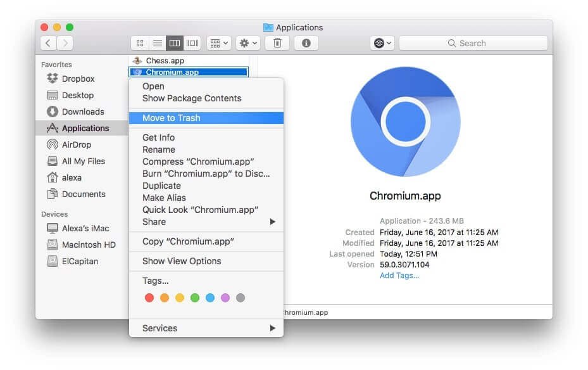Choose Compress "Chromium.app"

[x=206, y=162]
